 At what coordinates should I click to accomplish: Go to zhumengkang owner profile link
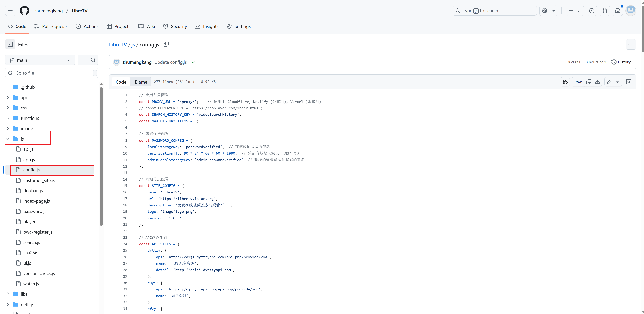pyautogui.click(x=49, y=11)
